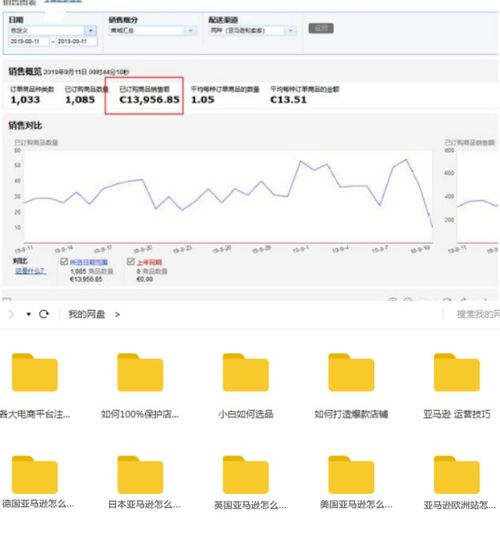Toggle the blue selected date range checkbox
Image resolution: width=500 pixels, height=539 pixels.
click(x=64, y=262)
